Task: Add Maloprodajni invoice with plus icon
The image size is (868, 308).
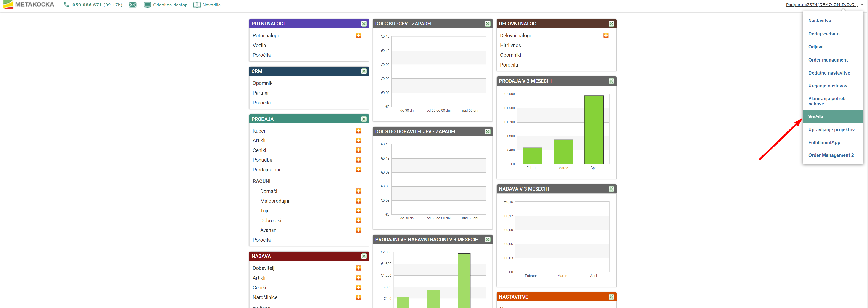Action: pos(359,201)
